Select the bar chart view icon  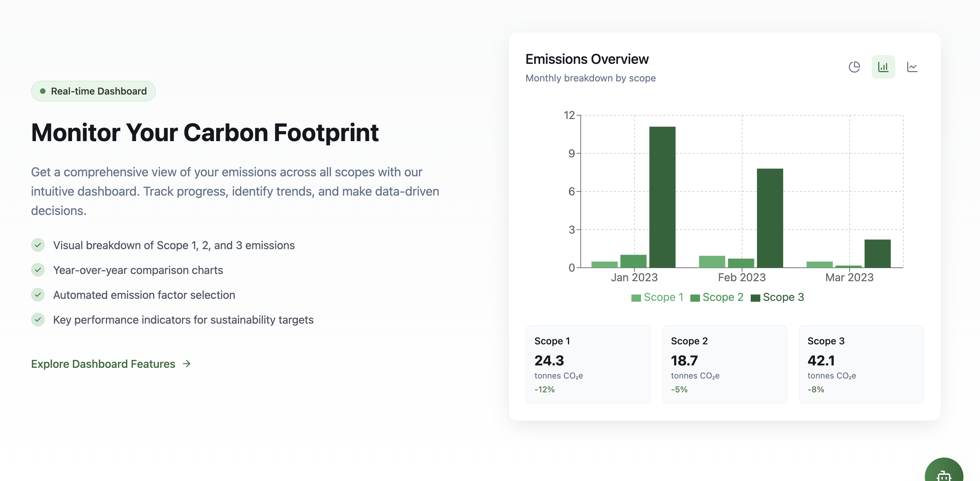883,67
